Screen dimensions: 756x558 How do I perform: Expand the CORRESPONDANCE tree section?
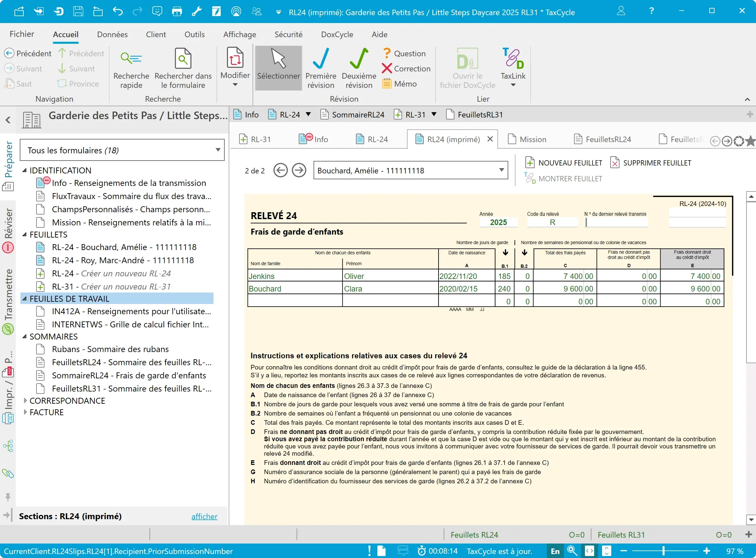pyautogui.click(x=25, y=401)
